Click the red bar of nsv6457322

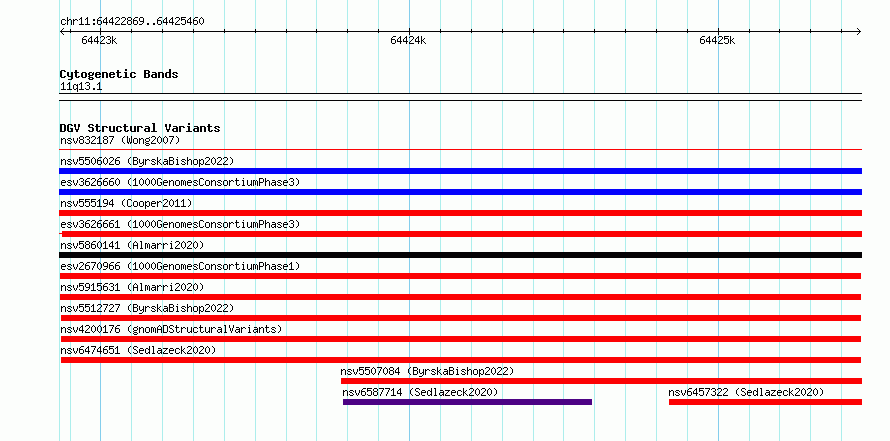[765, 402]
